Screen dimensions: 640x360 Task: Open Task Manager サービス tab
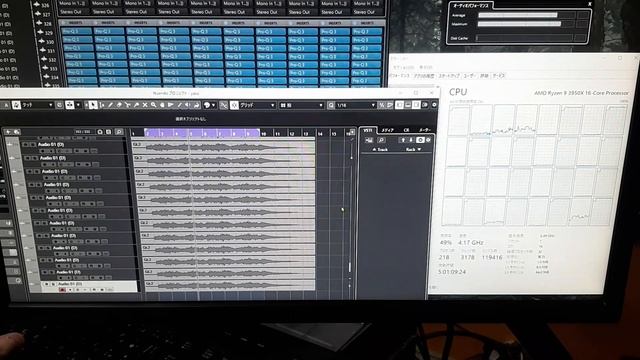click(499, 76)
